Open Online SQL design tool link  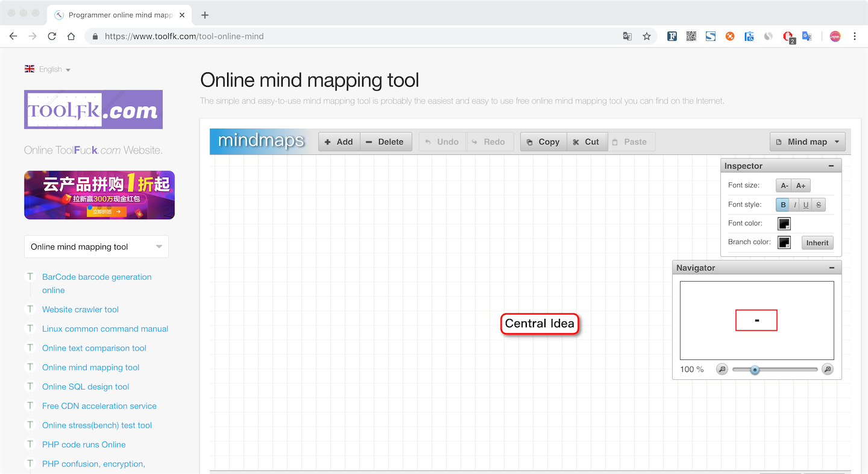86,387
